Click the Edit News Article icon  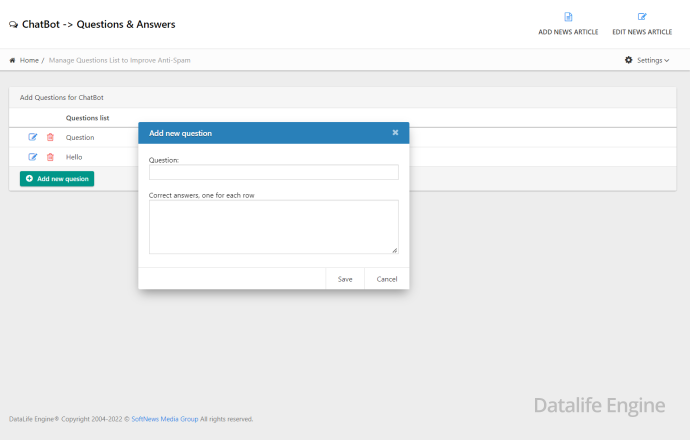pos(642,17)
